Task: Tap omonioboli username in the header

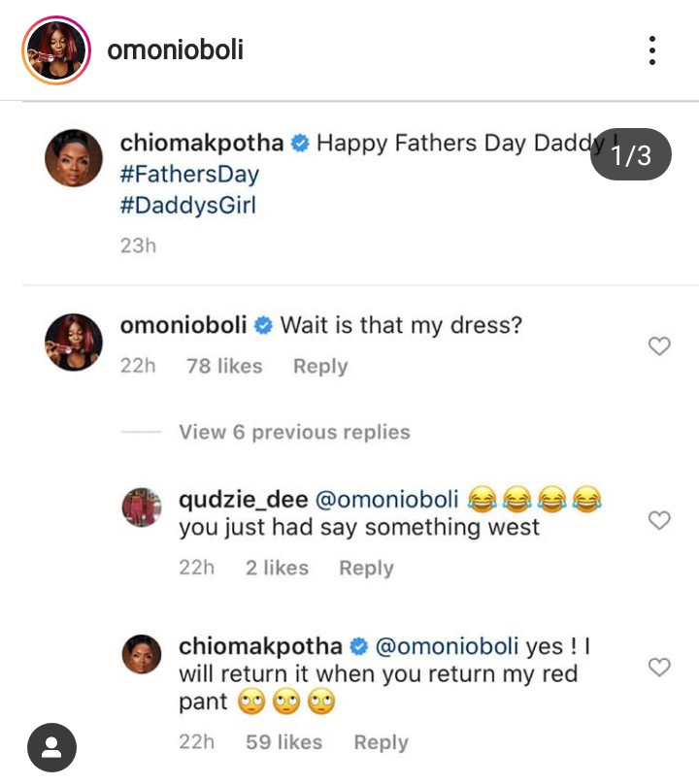Action: pyautogui.click(x=175, y=49)
